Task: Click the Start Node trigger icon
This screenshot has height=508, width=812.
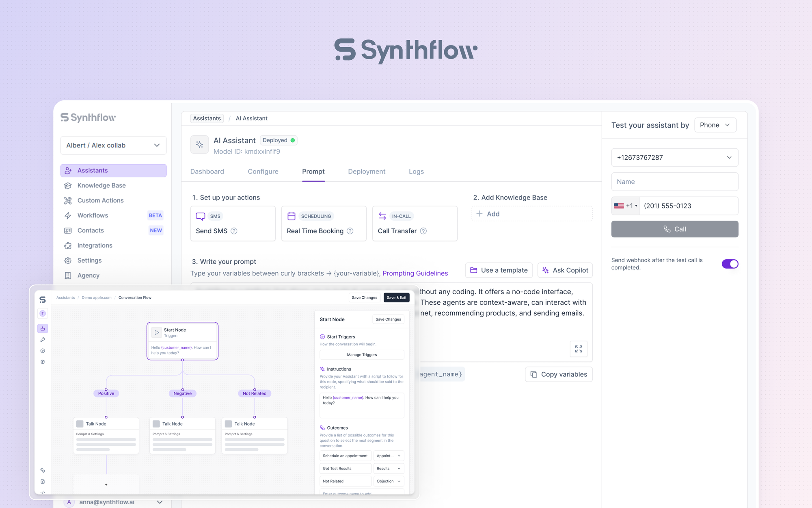Action: [156, 332]
